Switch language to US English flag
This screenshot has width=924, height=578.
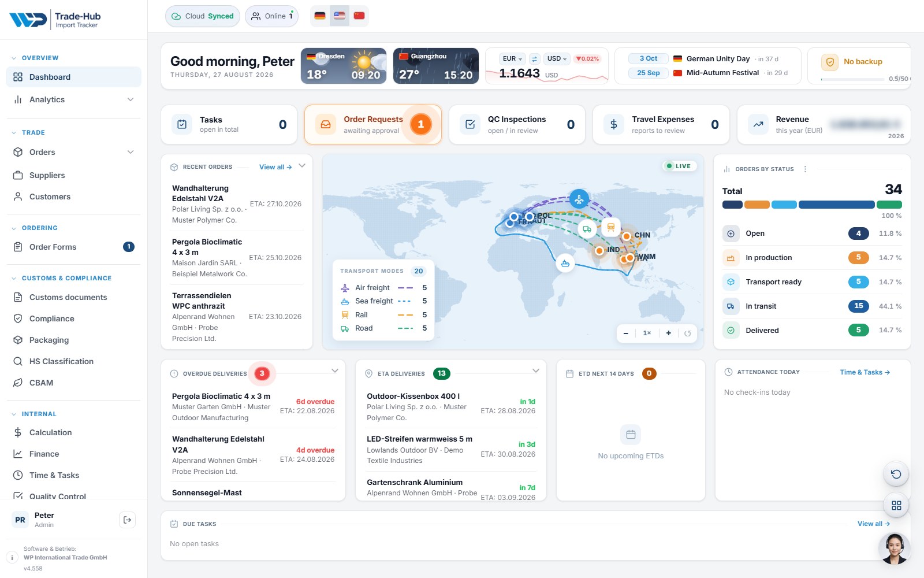(x=340, y=16)
